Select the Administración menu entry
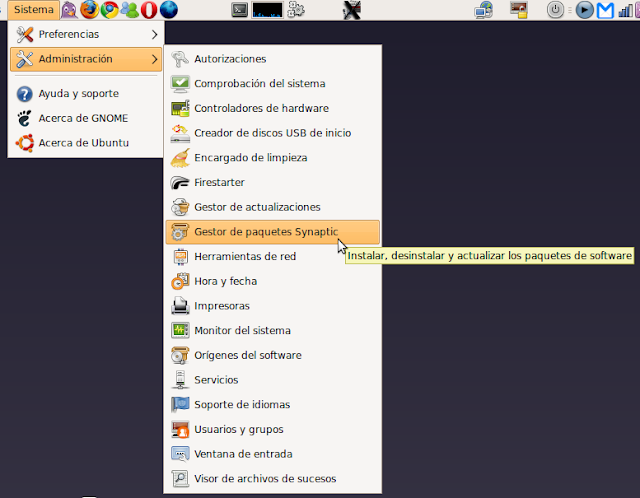The width and height of the screenshot is (640, 498). pyautogui.click(x=86, y=59)
